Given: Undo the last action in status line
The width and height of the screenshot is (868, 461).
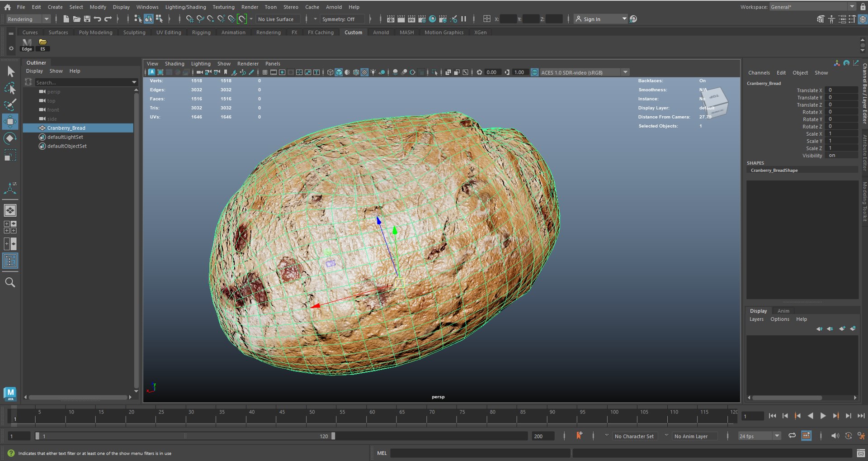Looking at the screenshot, I should (97, 19).
